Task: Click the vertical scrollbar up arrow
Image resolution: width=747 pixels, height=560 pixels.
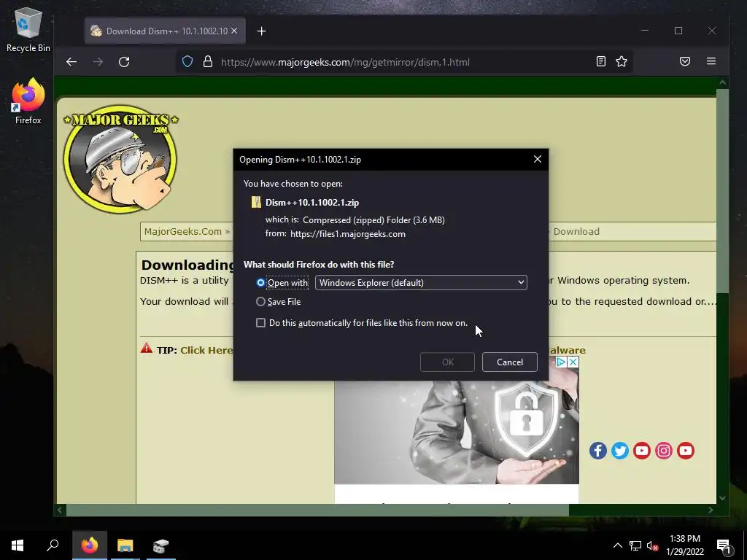Action: tap(722, 83)
